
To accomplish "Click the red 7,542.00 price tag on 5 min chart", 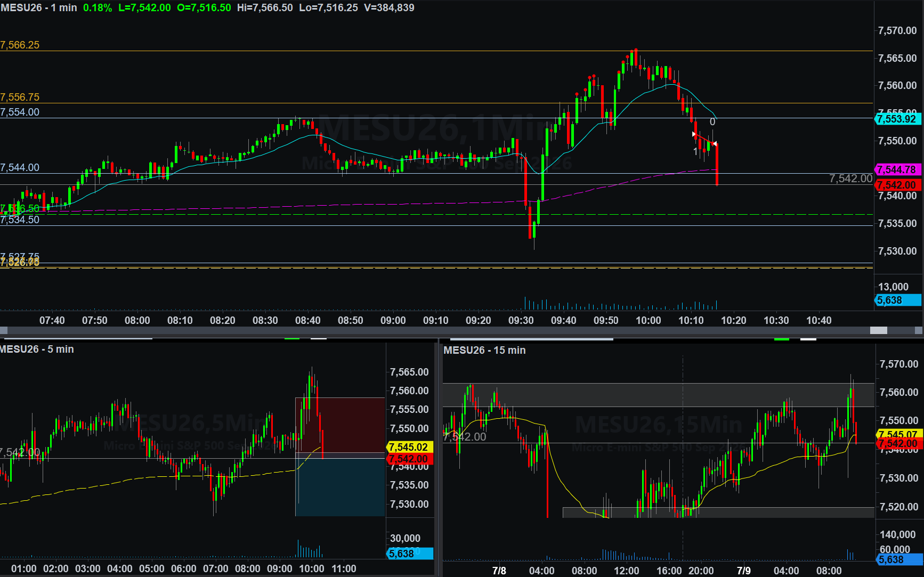I will [409, 459].
